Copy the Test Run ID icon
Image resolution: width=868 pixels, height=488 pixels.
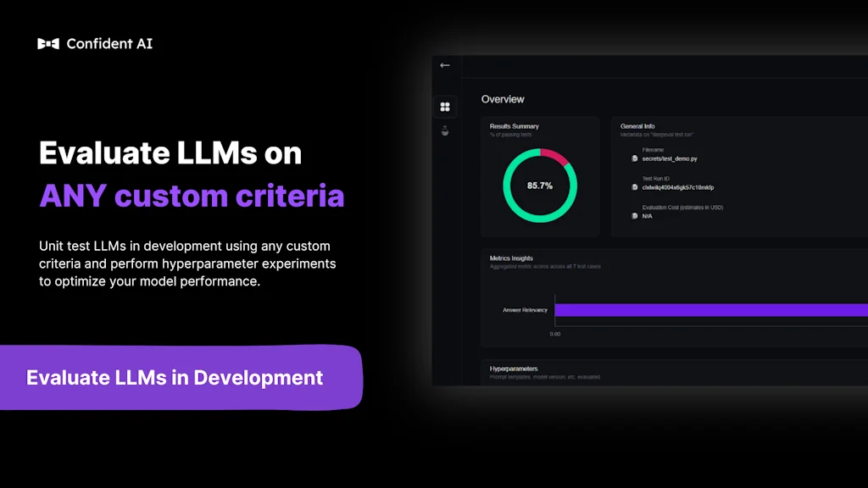click(x=634, y=187)
